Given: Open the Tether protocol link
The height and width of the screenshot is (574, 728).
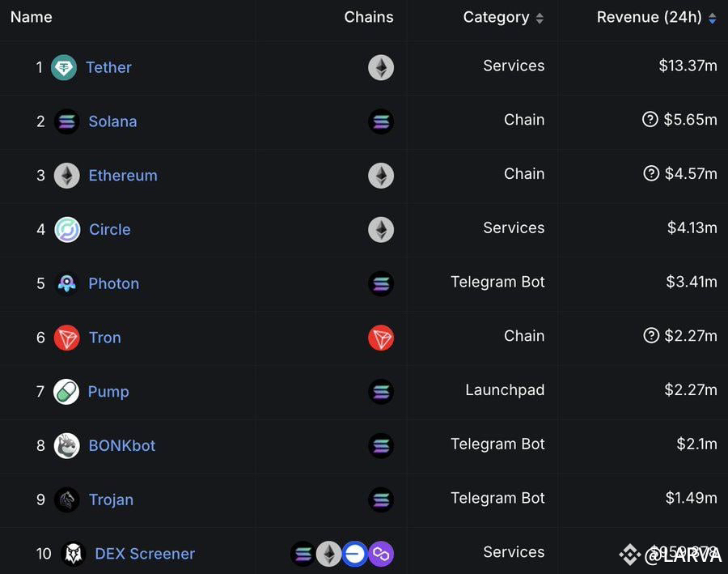Looking at the screenshot, I should point(108,67).
